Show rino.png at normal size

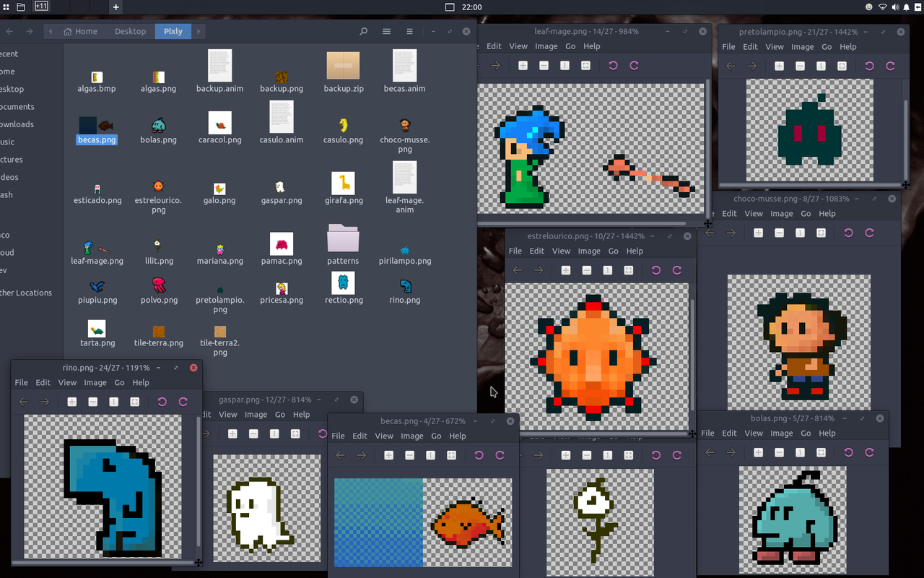[113, 402]
